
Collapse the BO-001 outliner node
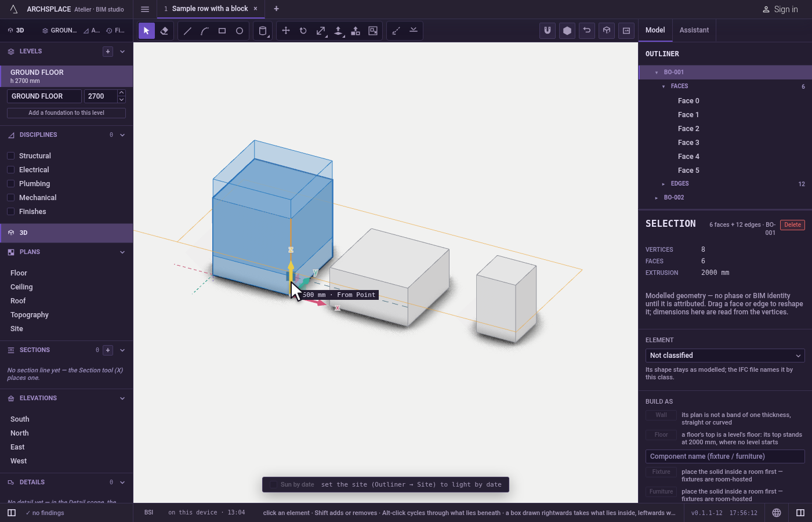[657, 72]
